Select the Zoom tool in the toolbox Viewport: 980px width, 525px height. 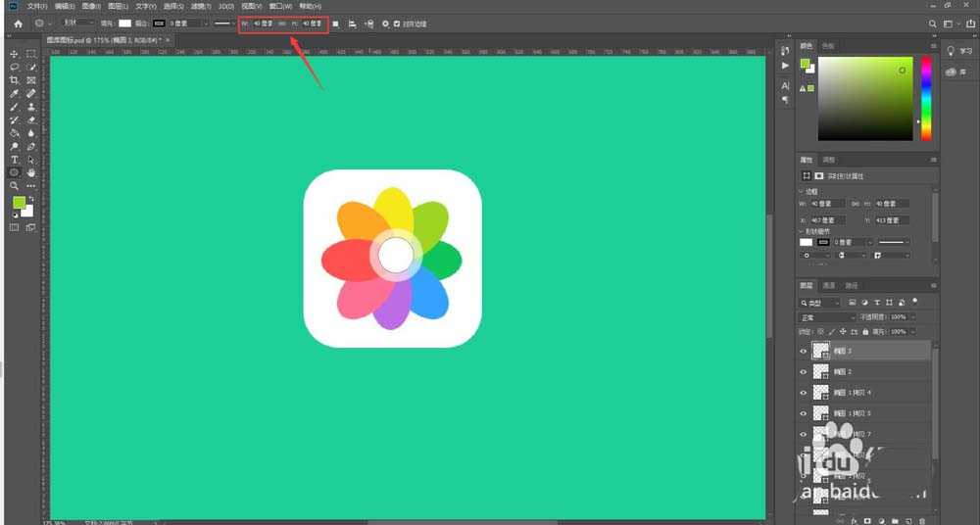coord(15,185)
